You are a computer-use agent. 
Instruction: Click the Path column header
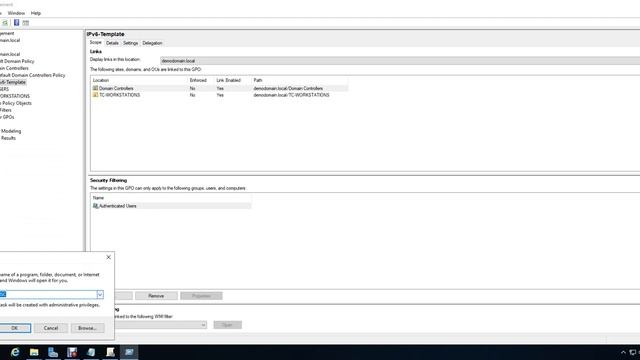300,80
